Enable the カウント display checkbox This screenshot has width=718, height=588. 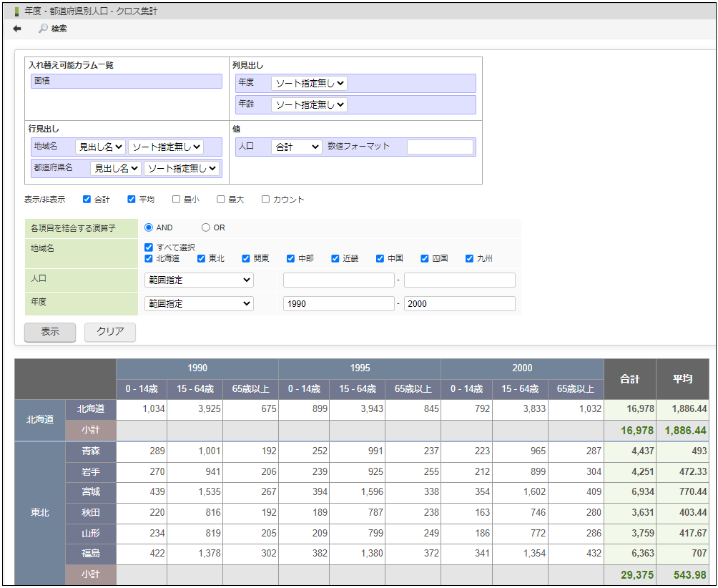pos(265,199)
